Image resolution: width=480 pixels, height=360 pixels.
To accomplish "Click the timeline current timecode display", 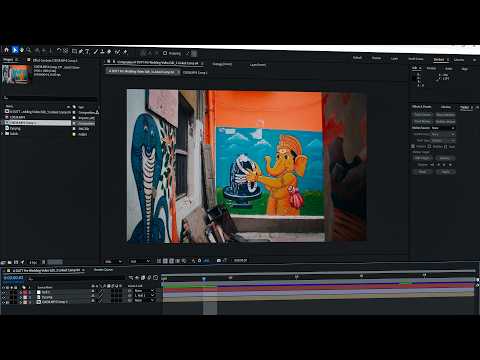I will [x=14, y=277].
